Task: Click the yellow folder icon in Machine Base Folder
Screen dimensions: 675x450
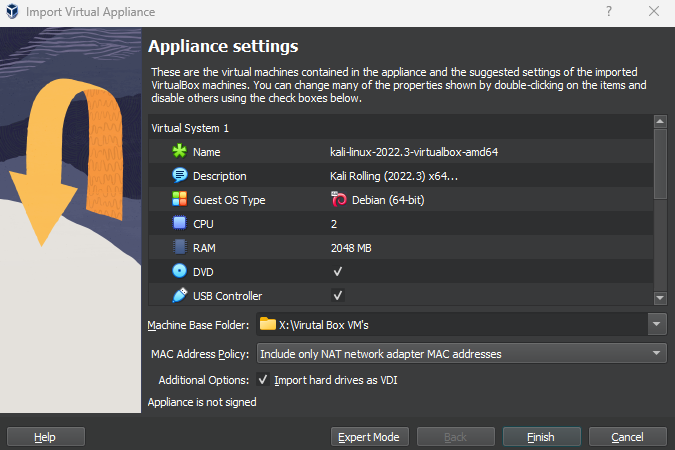Action: click(x=268, y=324)
